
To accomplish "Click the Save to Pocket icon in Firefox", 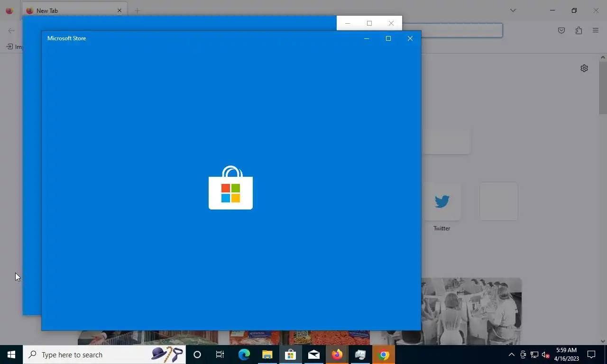I will pyautogui.click(x=561, y=30).
